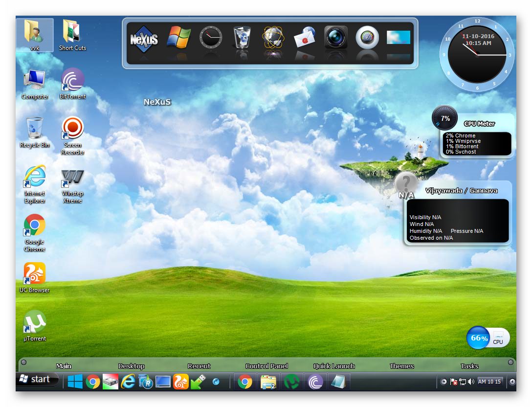This screenshot has height=407, width=532.
Task: Click the "Observed on N/A" weather line
Action: click(x=431, y=238)
